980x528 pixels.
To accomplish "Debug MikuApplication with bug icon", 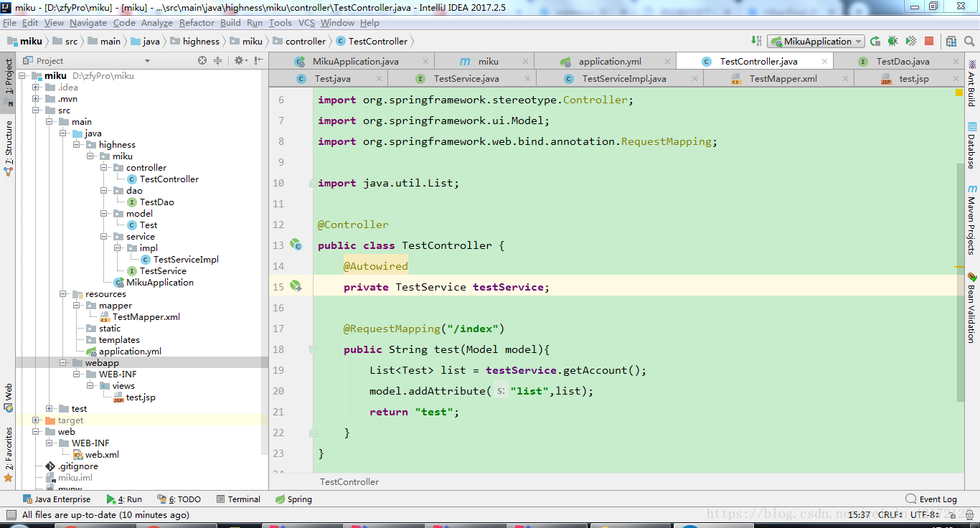I will 893,41.
